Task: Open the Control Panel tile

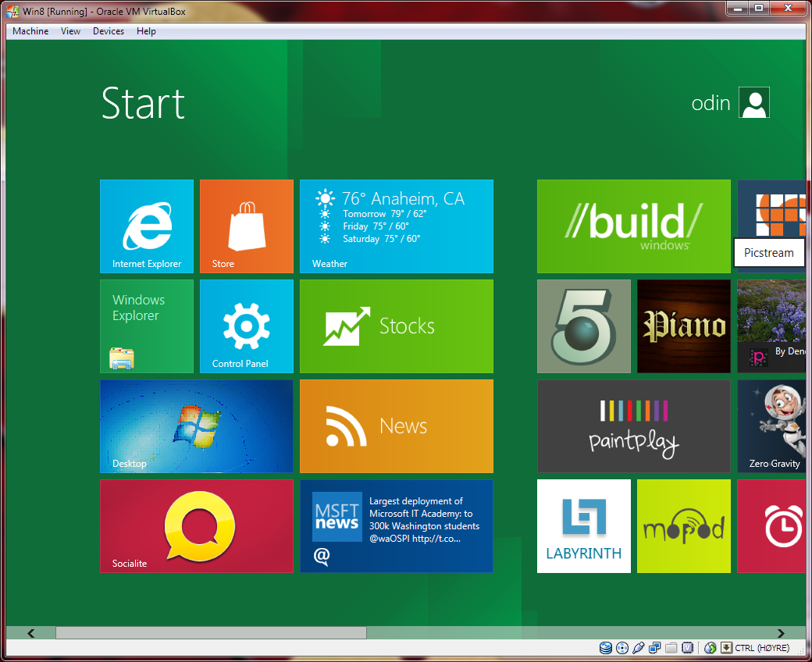Action: pos(247,326)
